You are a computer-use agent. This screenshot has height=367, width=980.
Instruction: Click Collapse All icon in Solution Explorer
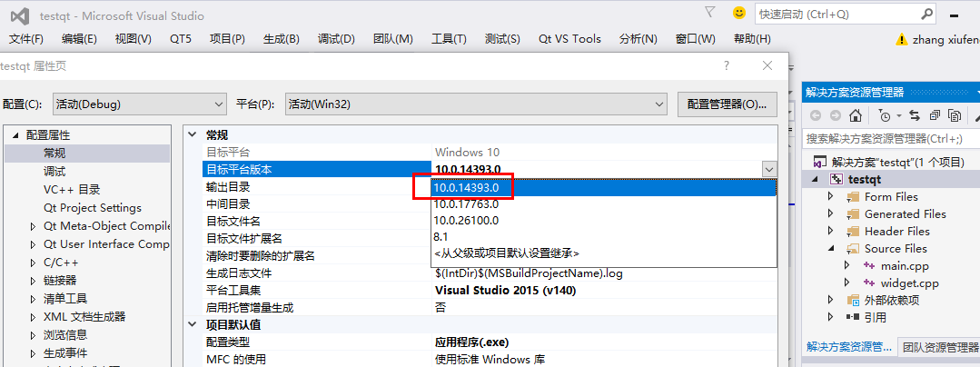935,115
